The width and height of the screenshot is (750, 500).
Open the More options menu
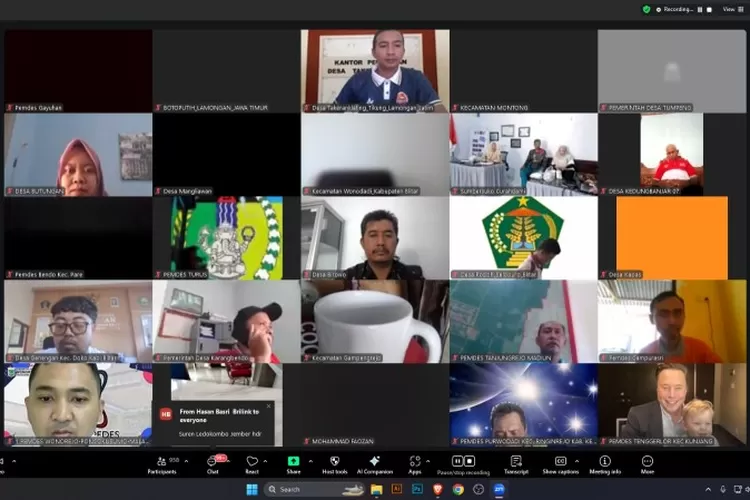647,465
